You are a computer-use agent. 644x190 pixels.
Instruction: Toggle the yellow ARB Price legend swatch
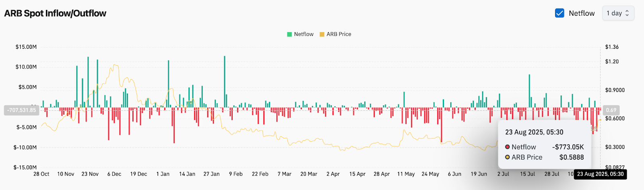tap(322, 34)
